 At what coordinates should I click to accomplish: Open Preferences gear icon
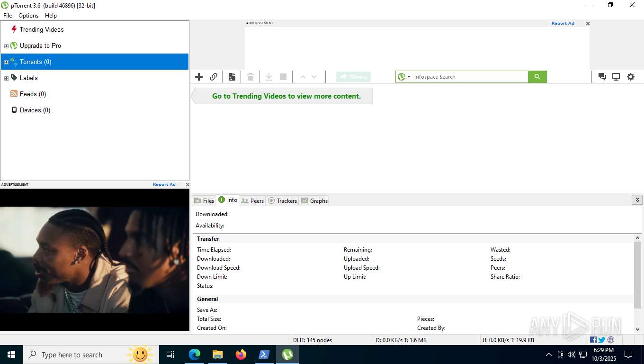pos(631,77)
